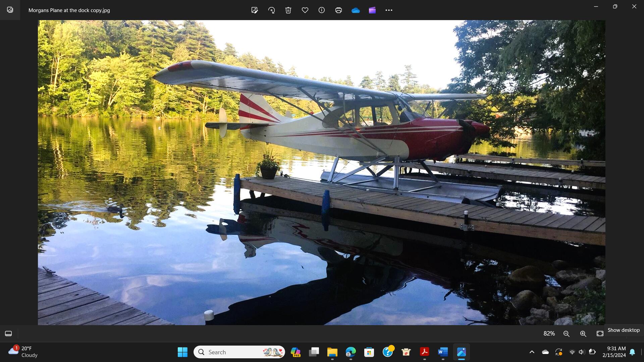This screenshot has height=362, width=644.
Task: Toggle fit image to window
Action: 600,334
